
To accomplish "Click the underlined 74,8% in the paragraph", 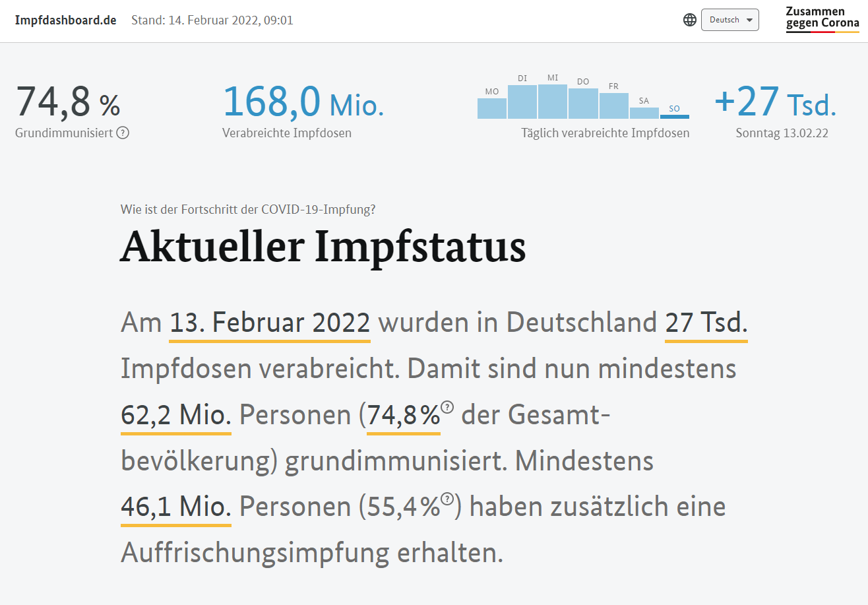I will point(403,415).
